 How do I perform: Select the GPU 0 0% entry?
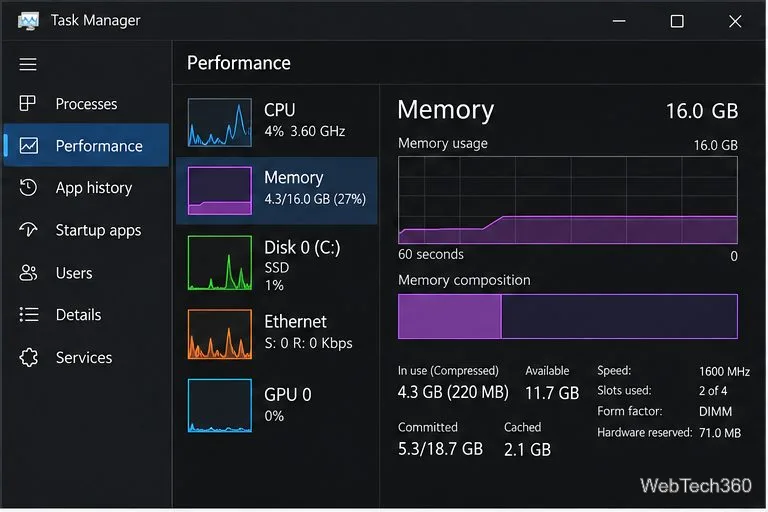277,405
